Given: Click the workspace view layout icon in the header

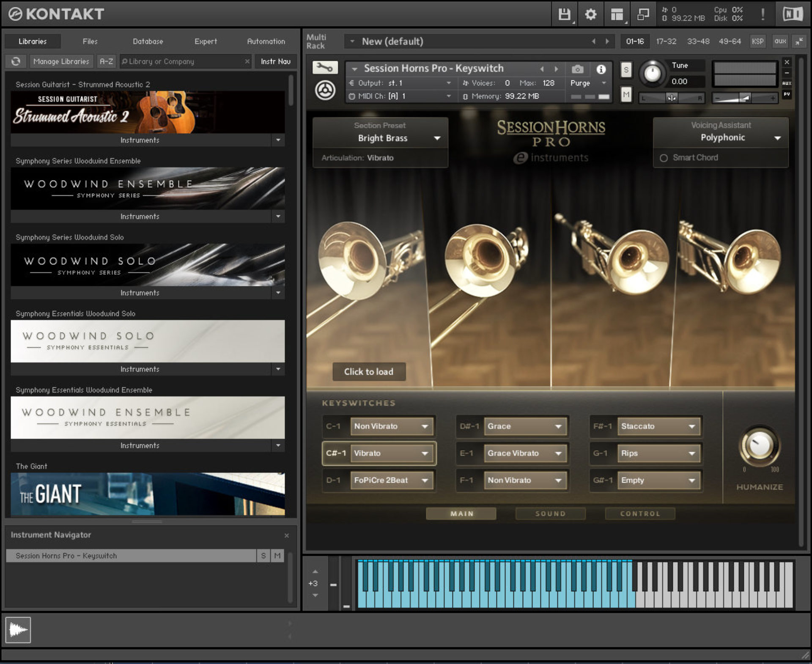Looking at the screenshot, I should [616, 14].
